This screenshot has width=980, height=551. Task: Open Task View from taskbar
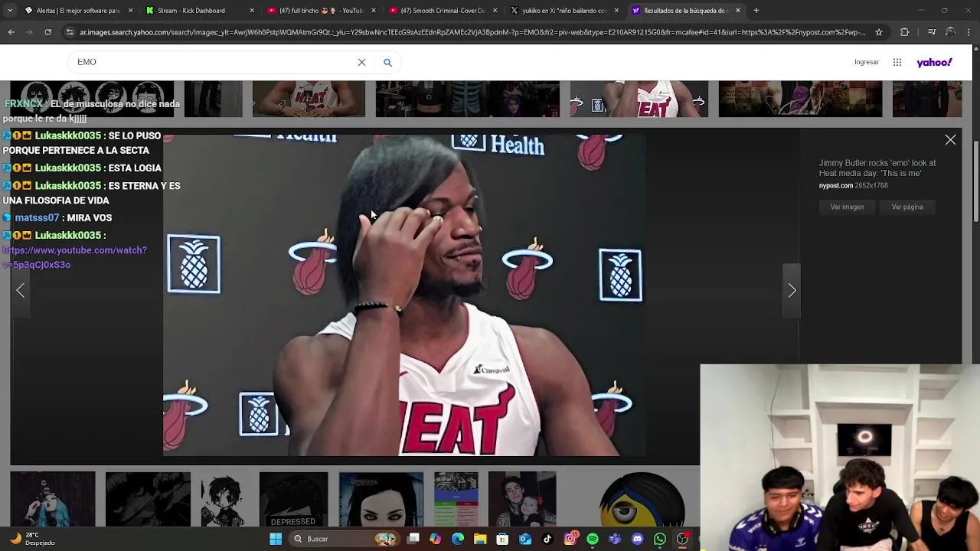(x=413, y=539)
